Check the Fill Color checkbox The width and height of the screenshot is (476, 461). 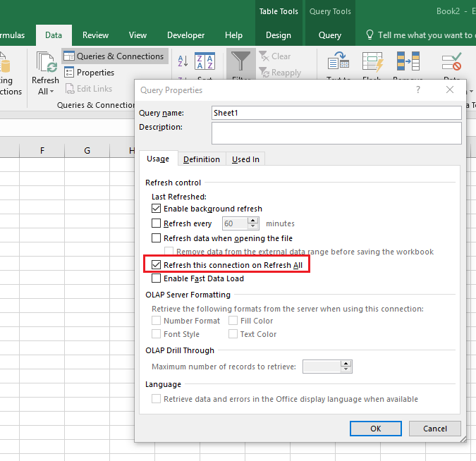coord(233,321)
